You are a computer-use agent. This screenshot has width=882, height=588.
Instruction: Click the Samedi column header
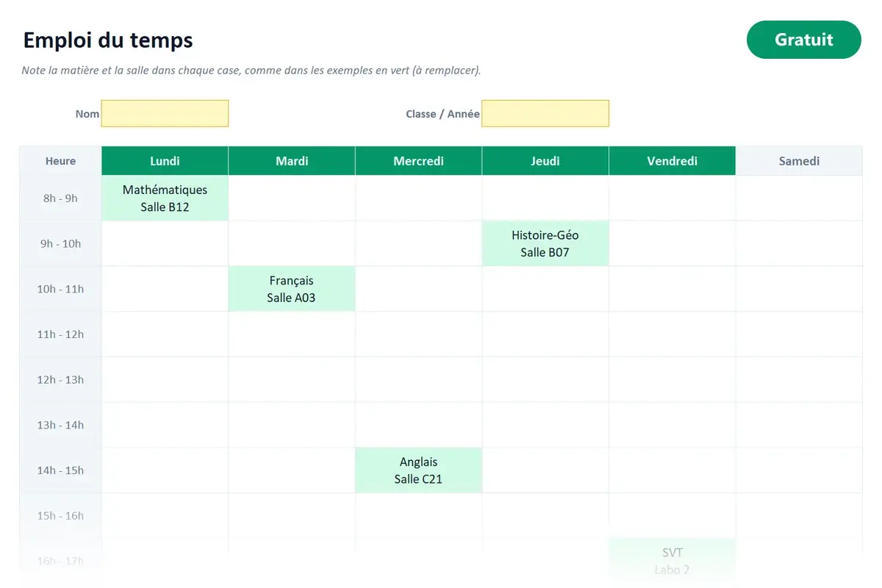tap(799, 161)
